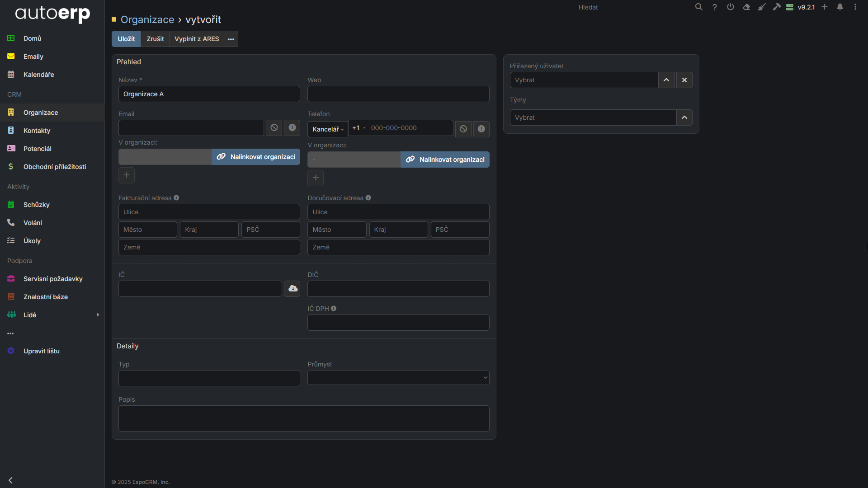Collapse the sidebar with left arrow

(x=10, y=480)
